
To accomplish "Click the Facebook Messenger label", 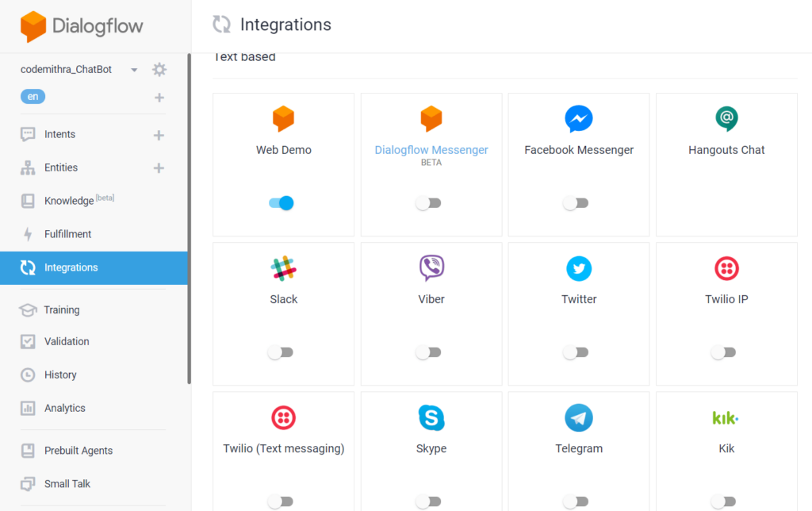I will pos(579,150).
